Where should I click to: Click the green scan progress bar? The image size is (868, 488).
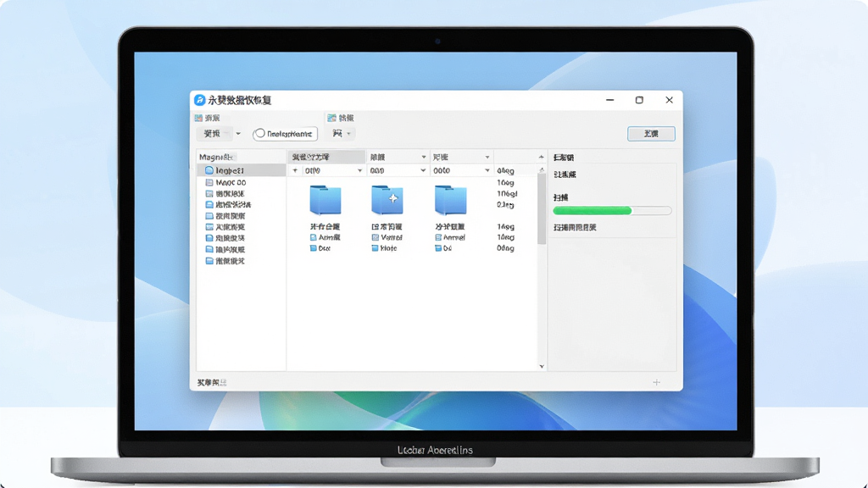pyautogui.click(x=612, y=211)
